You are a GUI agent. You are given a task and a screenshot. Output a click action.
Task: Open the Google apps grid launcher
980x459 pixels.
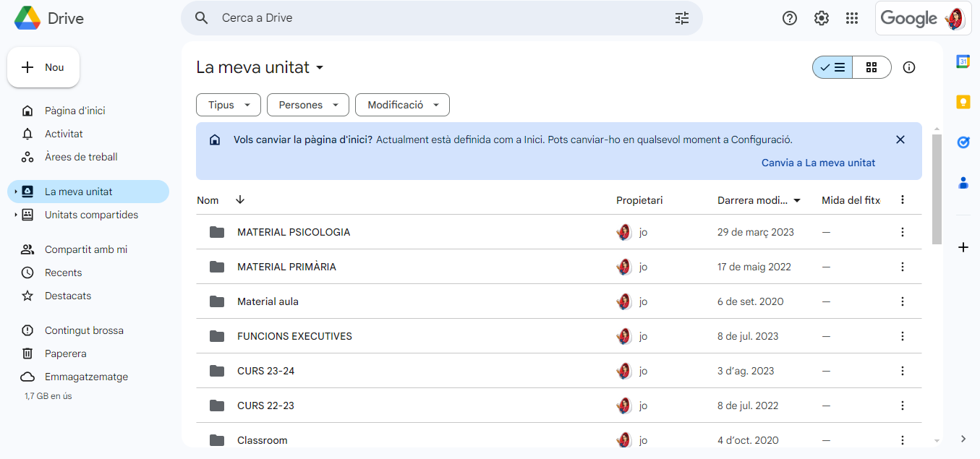coord(852,18)
